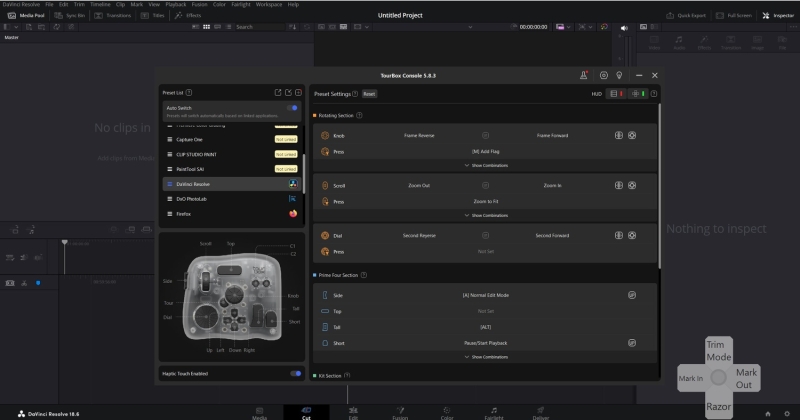Open the experimental lab flask icon in TourBox Console
This screenshot has height=420, width=800.
pyautogui.click(x=583, y=75)
